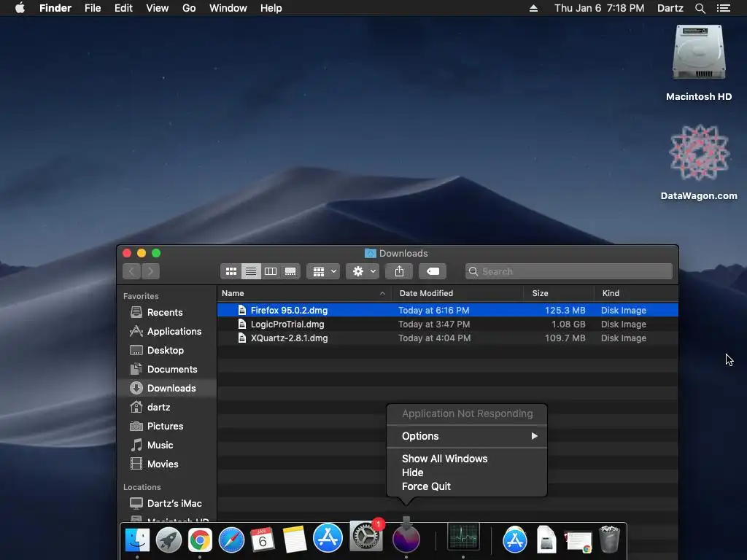747x560 pixels.
Task: Launch Google Chrome from the Dock
Action: click(200, 540)
